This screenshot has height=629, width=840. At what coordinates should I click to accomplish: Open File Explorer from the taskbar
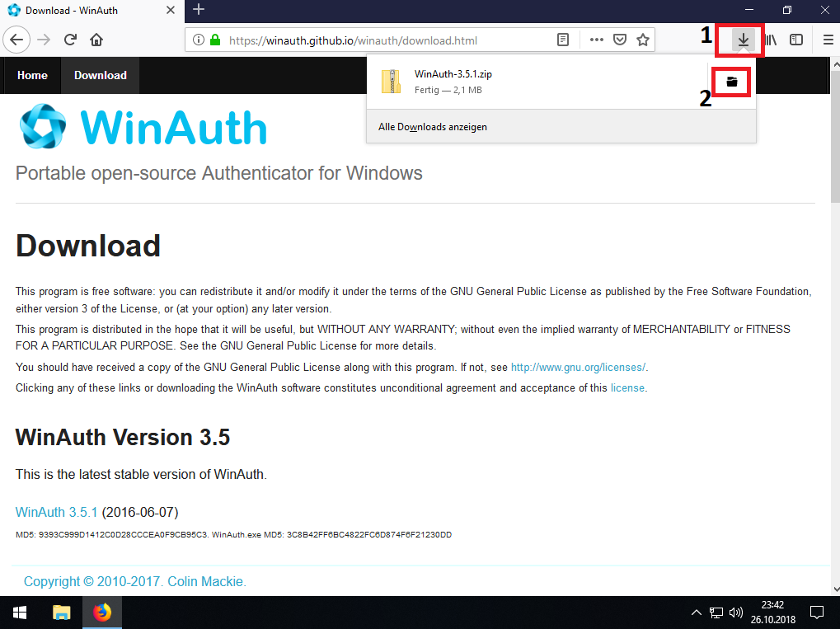click(x=62, y=613)
